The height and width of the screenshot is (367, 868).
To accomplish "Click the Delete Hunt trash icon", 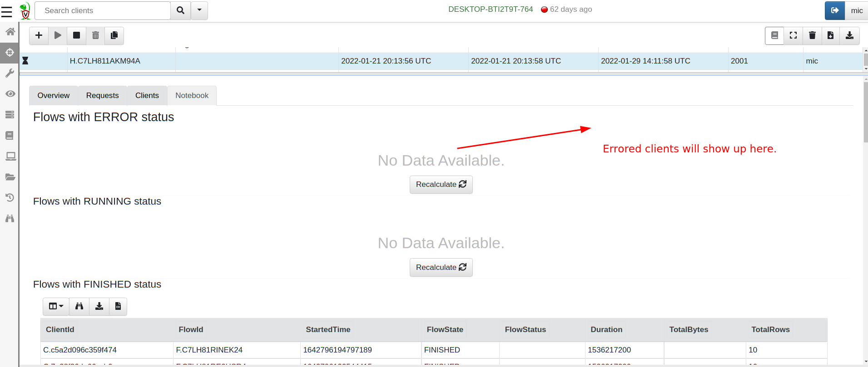I will (x=95, y=35).
